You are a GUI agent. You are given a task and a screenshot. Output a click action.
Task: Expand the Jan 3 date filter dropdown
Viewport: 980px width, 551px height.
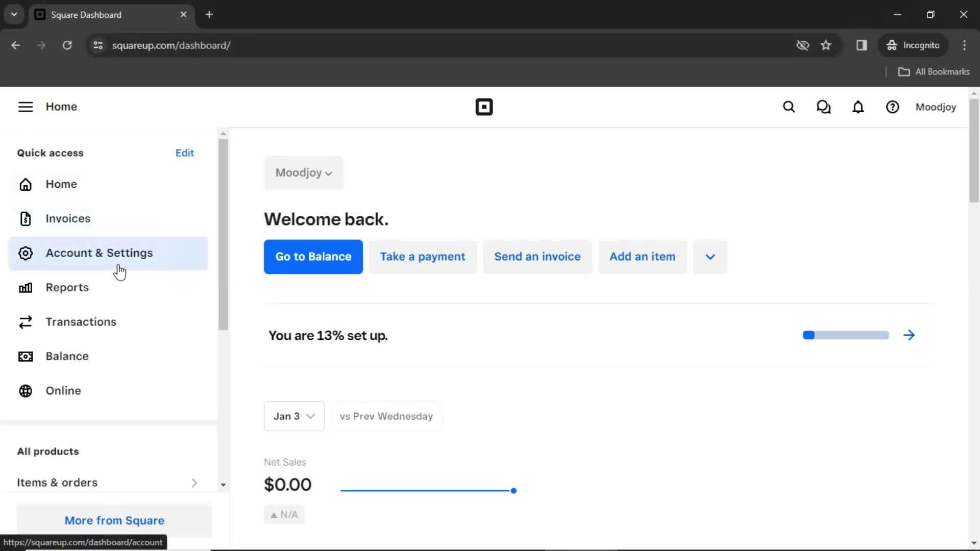[293, 416]
